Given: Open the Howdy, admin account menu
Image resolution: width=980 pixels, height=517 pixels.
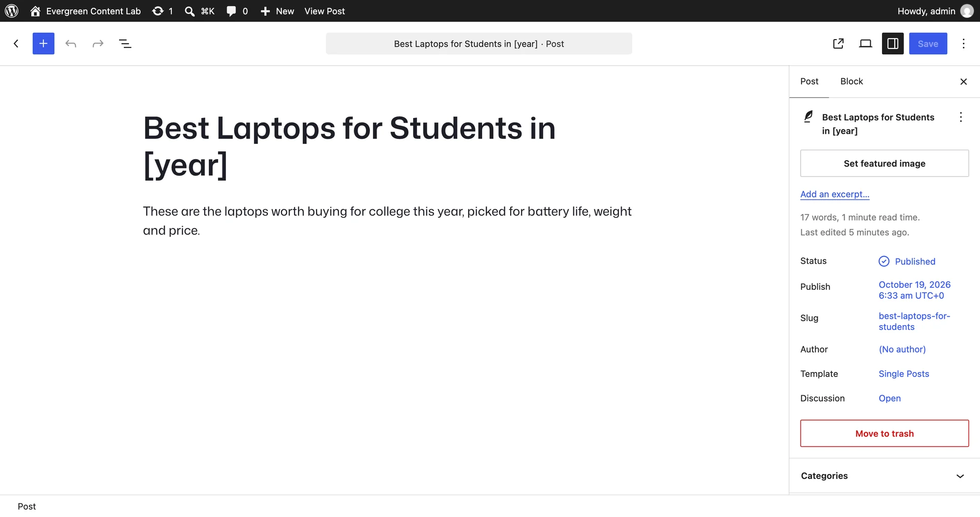Looking at the screenshot, I should (x=935, y=11).
